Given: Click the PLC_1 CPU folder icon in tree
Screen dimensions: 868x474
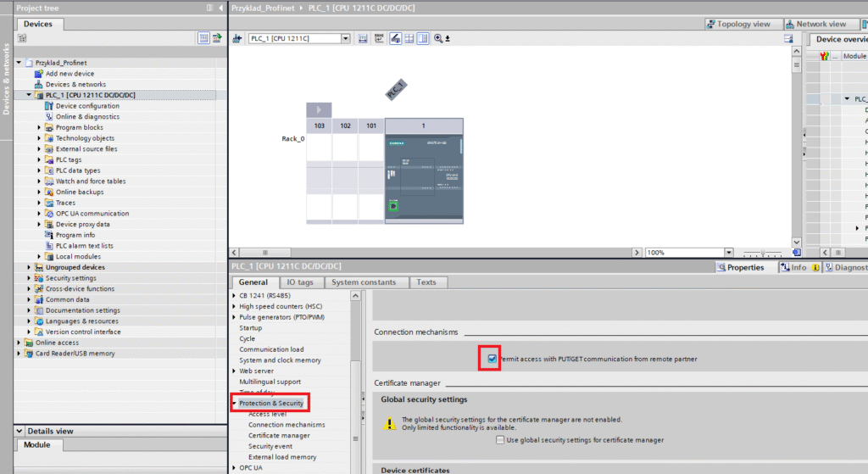Looking at the screenshot, I should [x=38, y=96].
